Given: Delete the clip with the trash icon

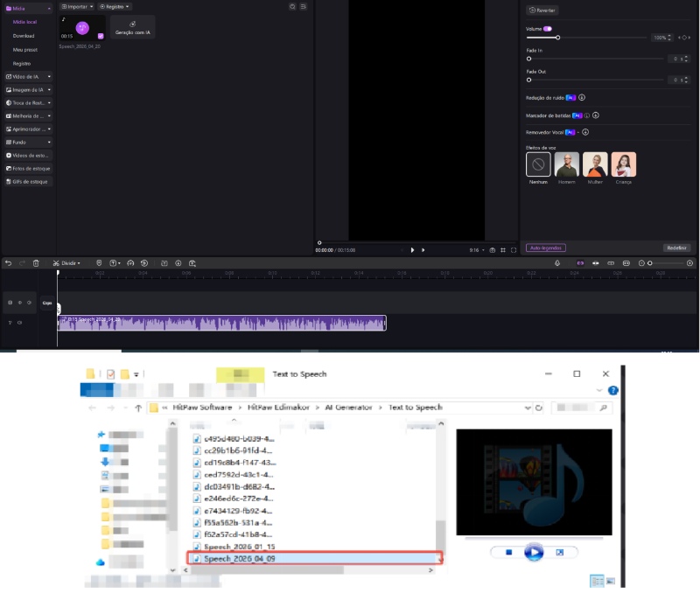Looking at the screenshot, I should coord(36,262).
